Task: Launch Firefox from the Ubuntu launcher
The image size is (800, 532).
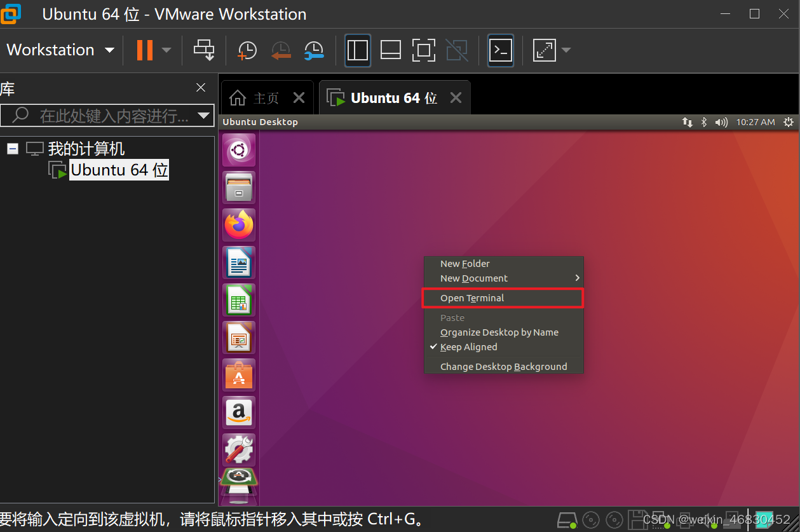Action: (x=239, y=225)
